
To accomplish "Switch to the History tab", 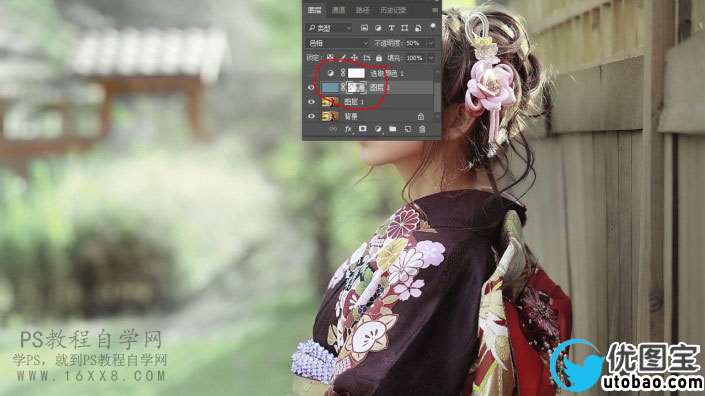I will [393, 10].
